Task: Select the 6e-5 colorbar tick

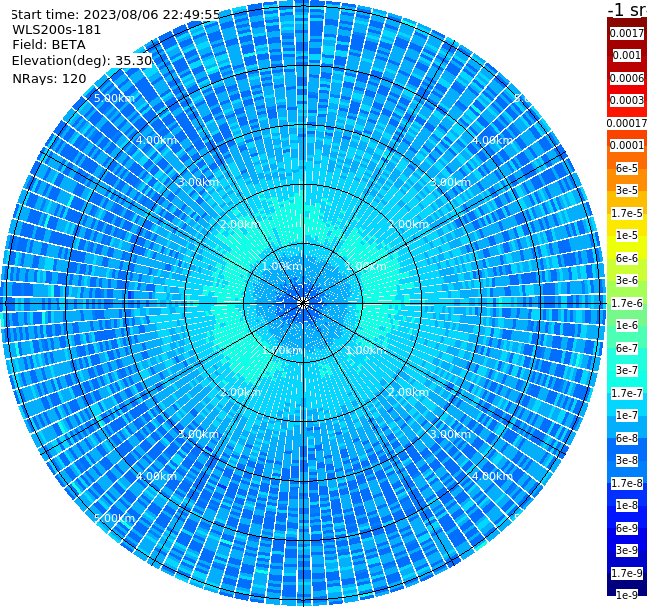Action: (x=627, y=168)
